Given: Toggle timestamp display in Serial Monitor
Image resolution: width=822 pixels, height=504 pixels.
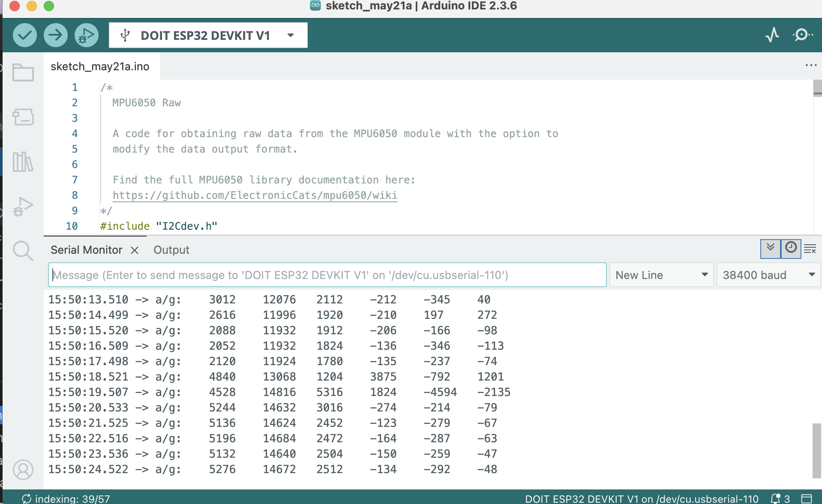Looking at the screenshot, I should [791, 249].
